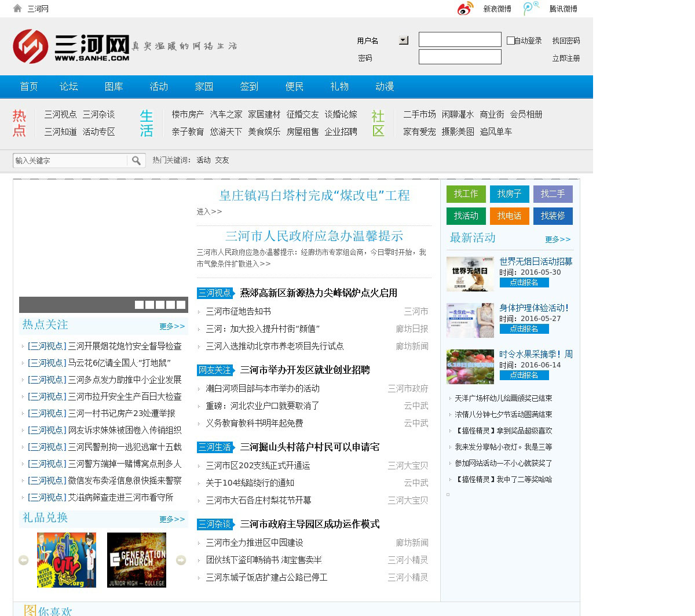Viewport: 695px width, 616px height.
Task: Select the last slideshow indicator square
Action: (x=181, y=305)
